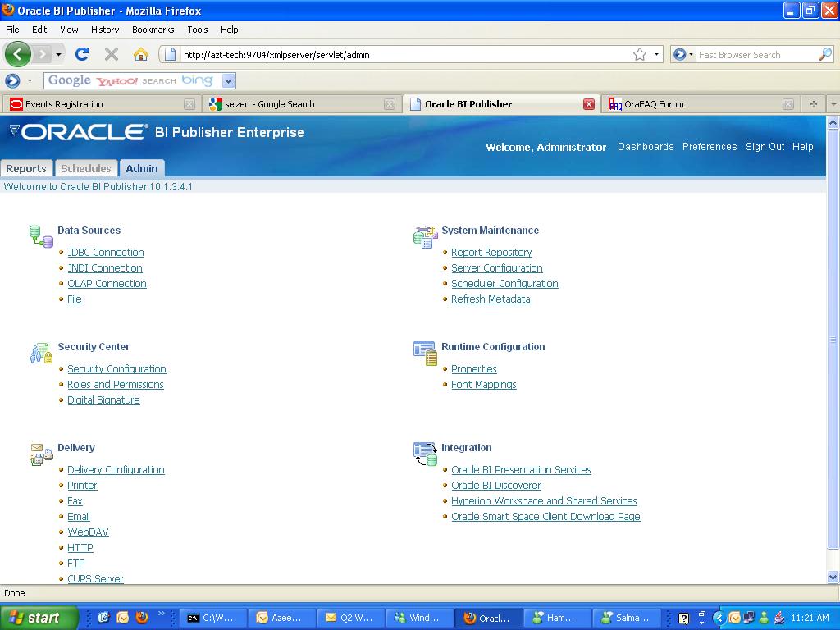The image size is (840, 630).
Task: Open history dropdown next to Forward button
Action: click(x=58, y=54)
